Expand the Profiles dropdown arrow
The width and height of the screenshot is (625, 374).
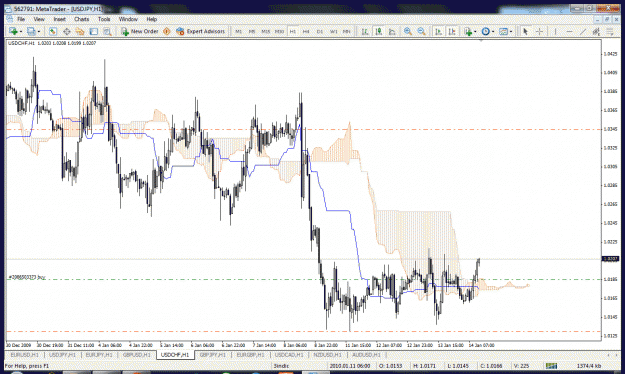pos(39,31)
